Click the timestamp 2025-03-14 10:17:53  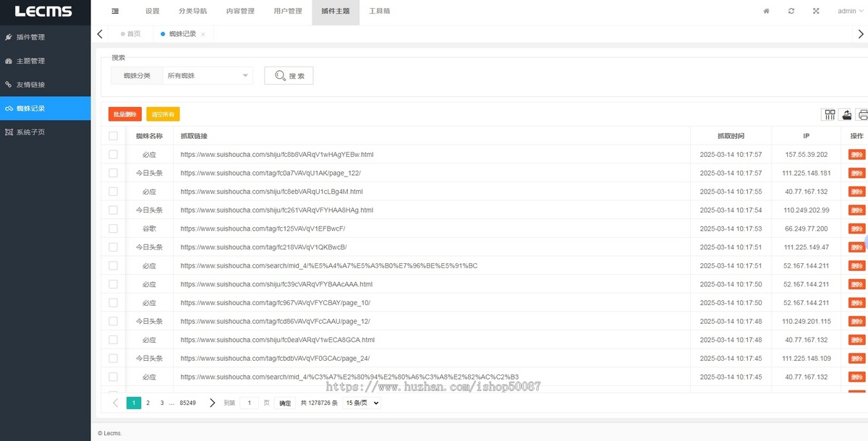pos(731,228)
